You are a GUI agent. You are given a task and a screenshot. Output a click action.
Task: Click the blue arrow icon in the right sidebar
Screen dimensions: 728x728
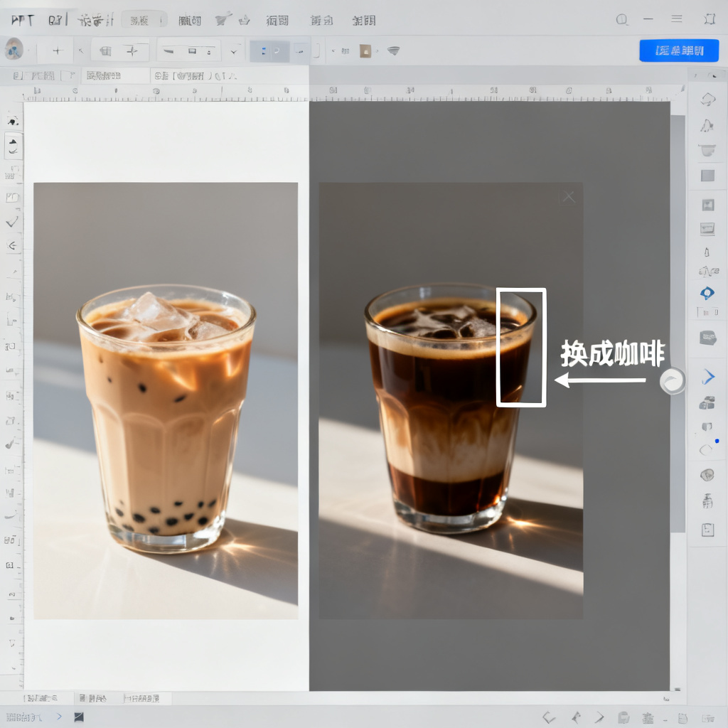pyautogui.click(x=709, y=377)
